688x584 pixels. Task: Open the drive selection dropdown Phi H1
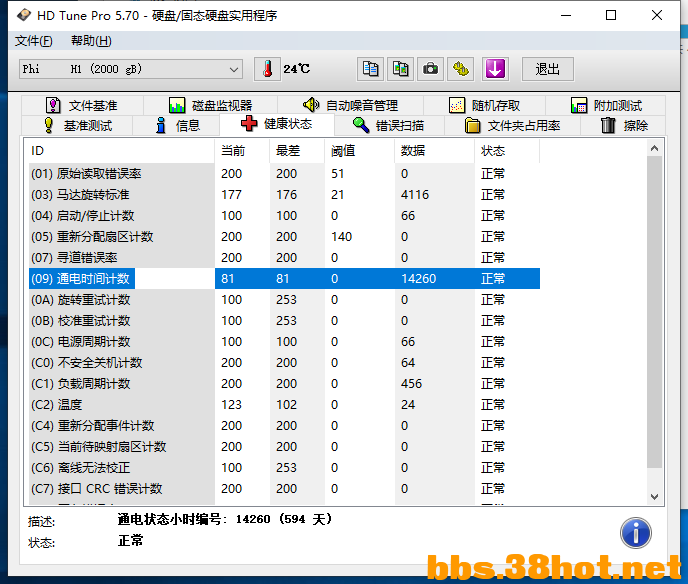coord(131,69)
